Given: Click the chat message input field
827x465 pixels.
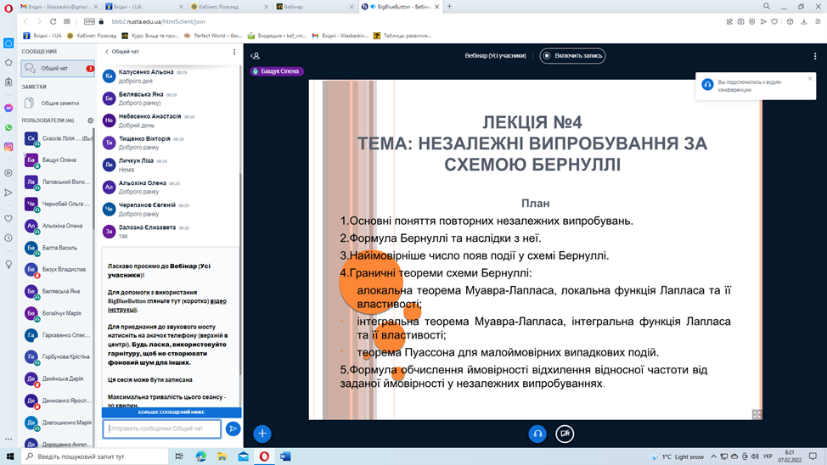Looking at the screenshot, I should point(162,429).
